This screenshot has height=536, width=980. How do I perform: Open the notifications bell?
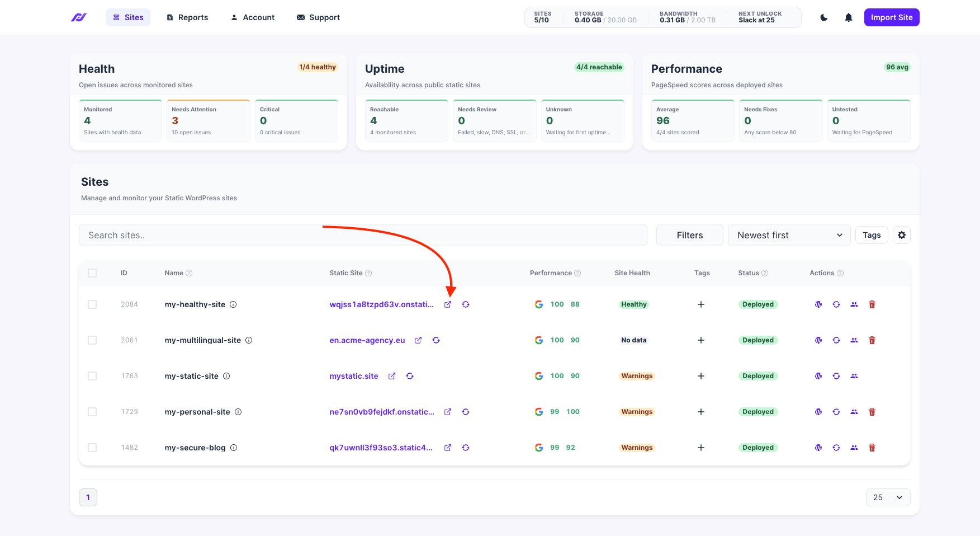[849, 17]
